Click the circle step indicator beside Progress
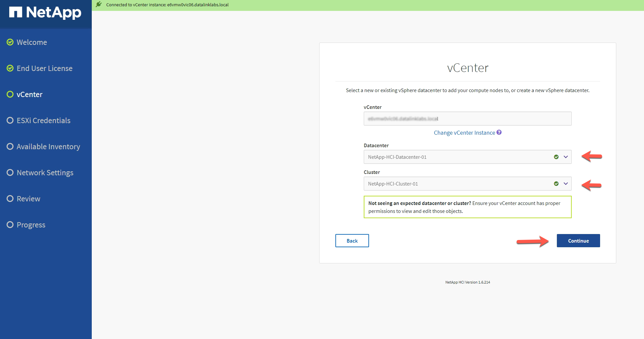The image size is (644, 339). (10, 225)
